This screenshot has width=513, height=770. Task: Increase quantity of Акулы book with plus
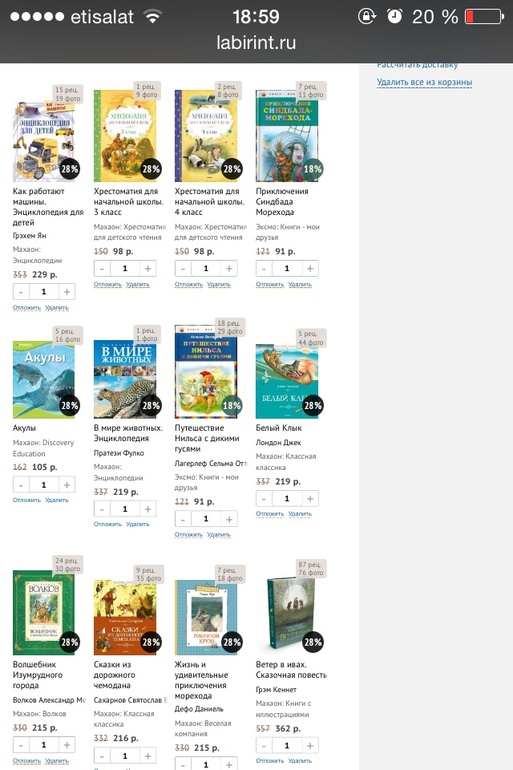67,485
